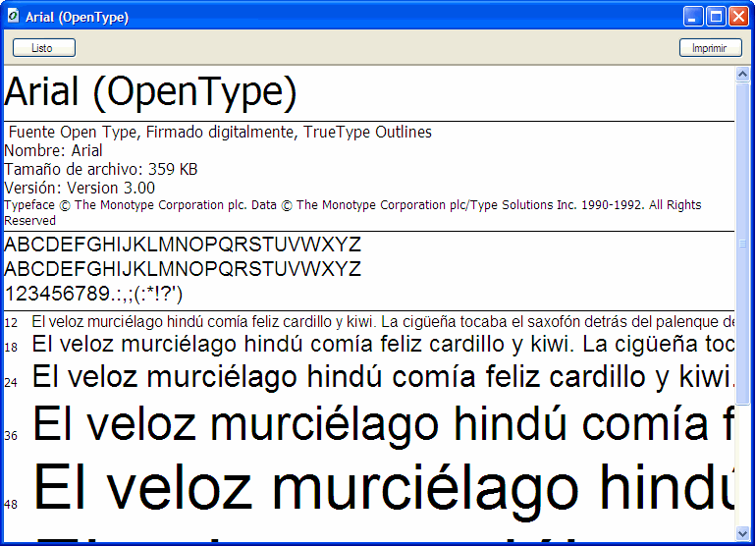Click the size label '24'

(11, 382)
